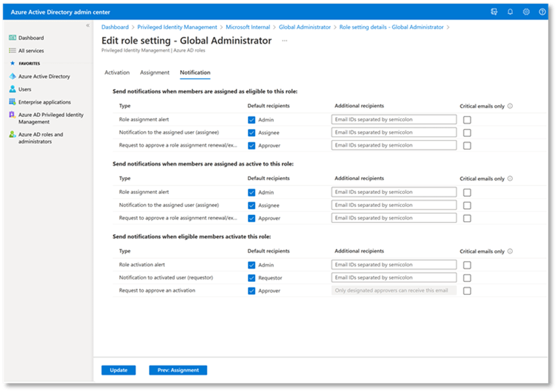557x392 pixels.
Task: Open the portal settings gear icon
Action: (x=526, y=12)
